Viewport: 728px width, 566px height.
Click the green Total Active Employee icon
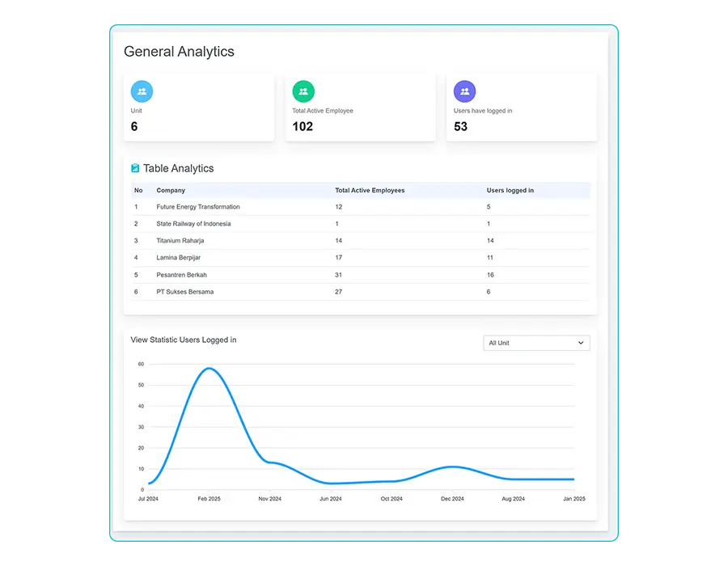coord(303,91)
